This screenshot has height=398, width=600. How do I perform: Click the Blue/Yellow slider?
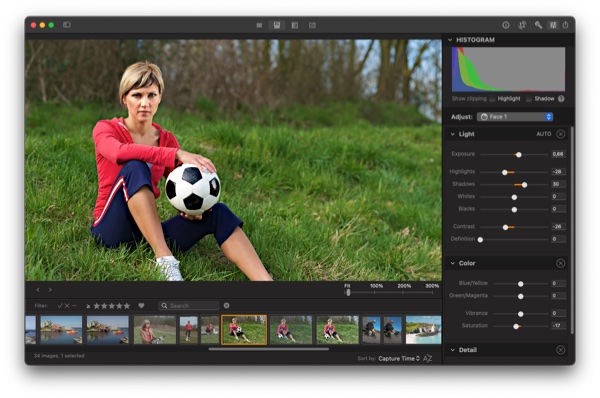coord(520,284)
